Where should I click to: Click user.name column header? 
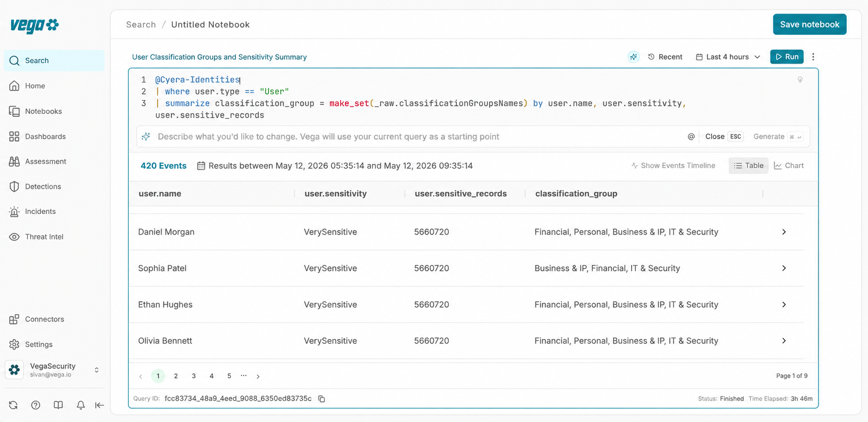(160, 194)
